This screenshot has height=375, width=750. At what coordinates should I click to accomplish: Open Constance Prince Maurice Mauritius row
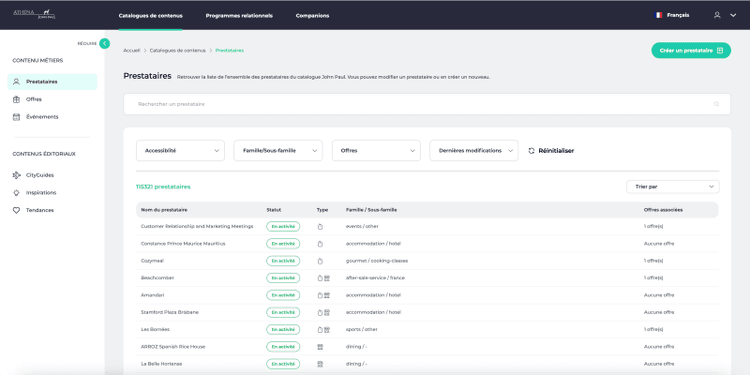click(427, 244)
